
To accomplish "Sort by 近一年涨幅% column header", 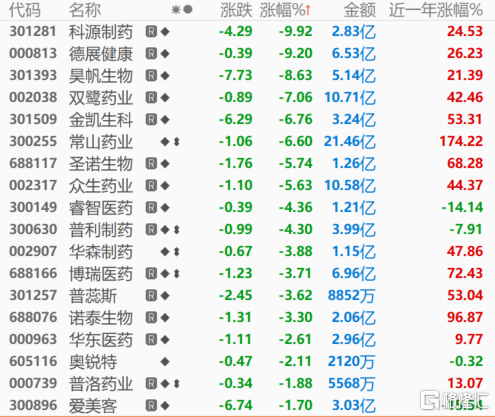I will [x=436, y=10].
